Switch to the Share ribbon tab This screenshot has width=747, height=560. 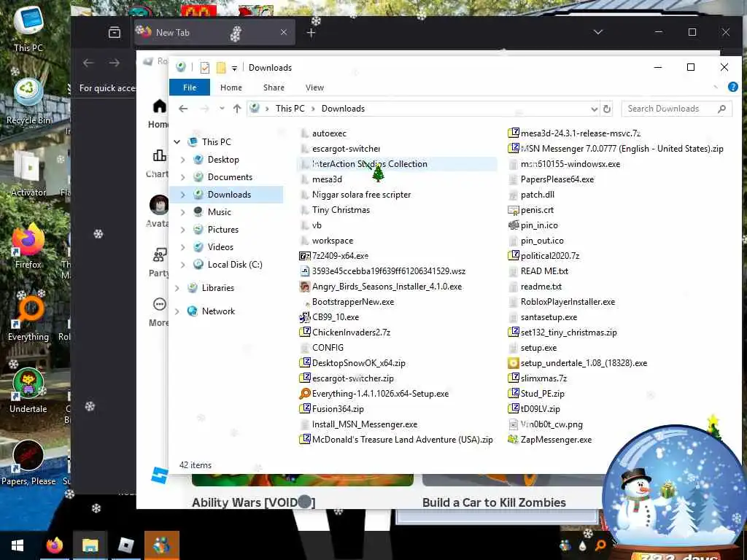coord(274,87)
